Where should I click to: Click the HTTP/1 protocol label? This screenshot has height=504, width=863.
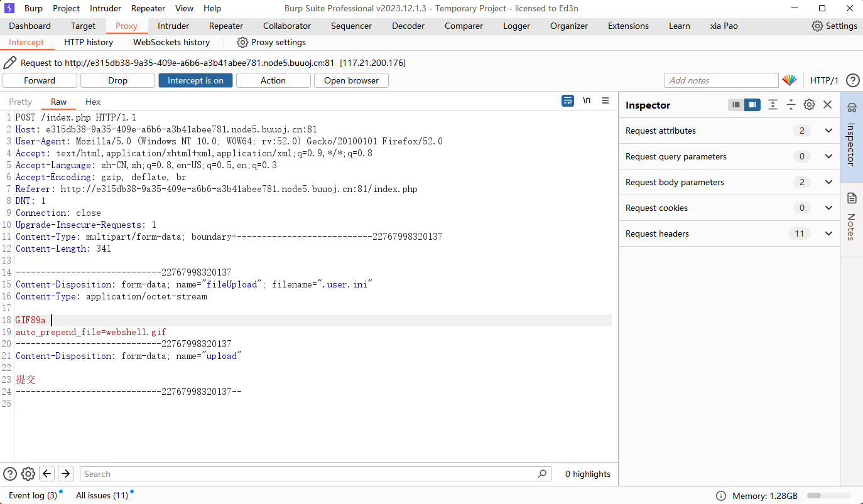pyautogui.click(x=824, y=80)
